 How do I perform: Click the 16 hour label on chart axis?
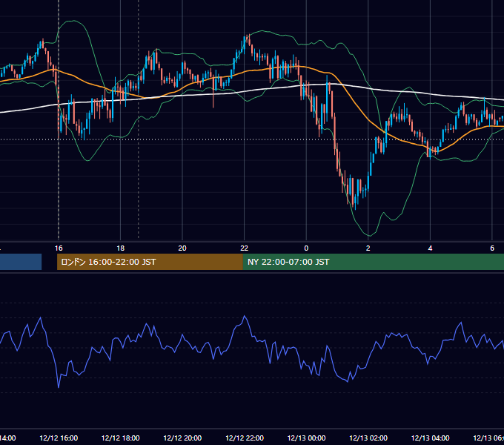click(x=59, y=248)
